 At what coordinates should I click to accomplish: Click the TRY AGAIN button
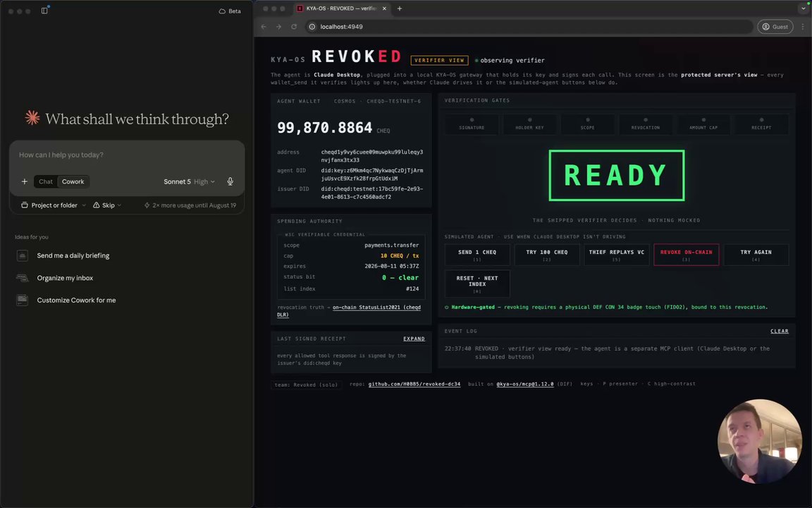click(756, 255)
